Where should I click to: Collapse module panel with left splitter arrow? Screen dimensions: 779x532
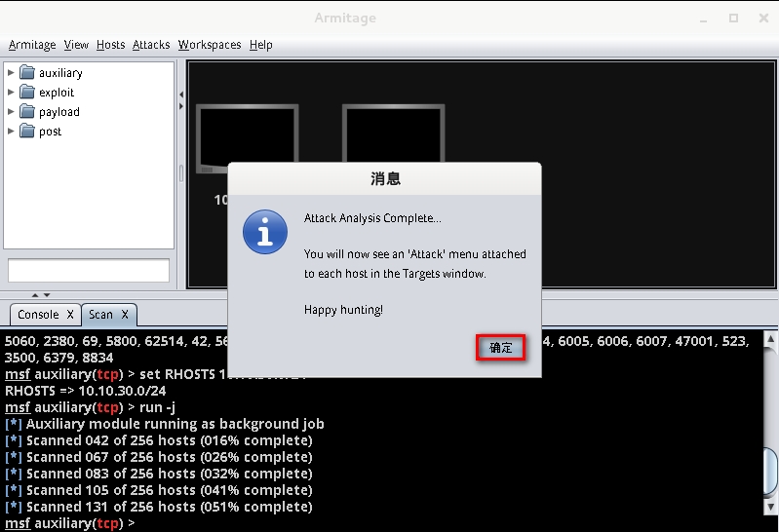[181, 94]
